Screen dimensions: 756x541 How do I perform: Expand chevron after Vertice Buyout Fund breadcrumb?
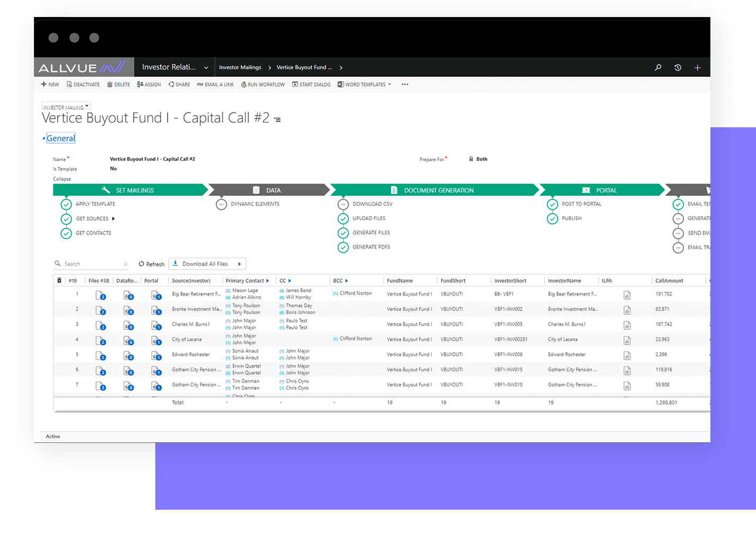coord(341,67)
